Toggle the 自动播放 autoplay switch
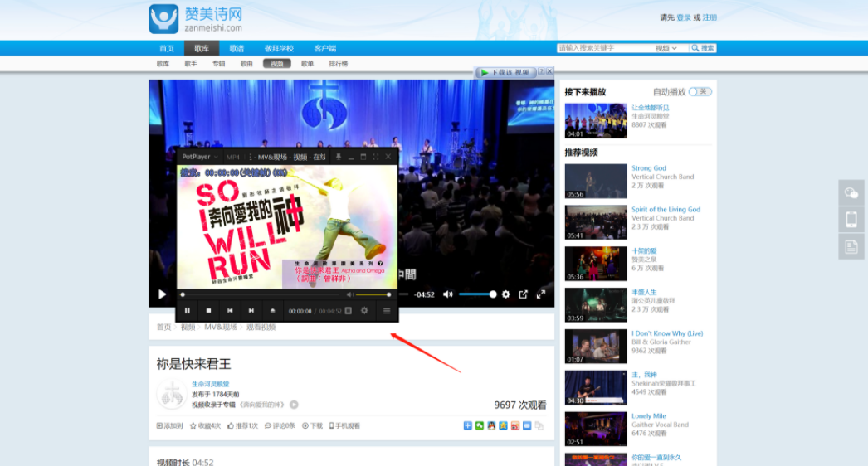 (x=700, y=92)
